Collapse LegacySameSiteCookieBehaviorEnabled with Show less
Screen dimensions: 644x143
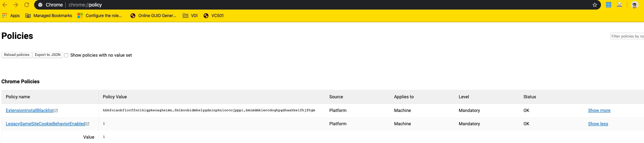click(598, 124)
